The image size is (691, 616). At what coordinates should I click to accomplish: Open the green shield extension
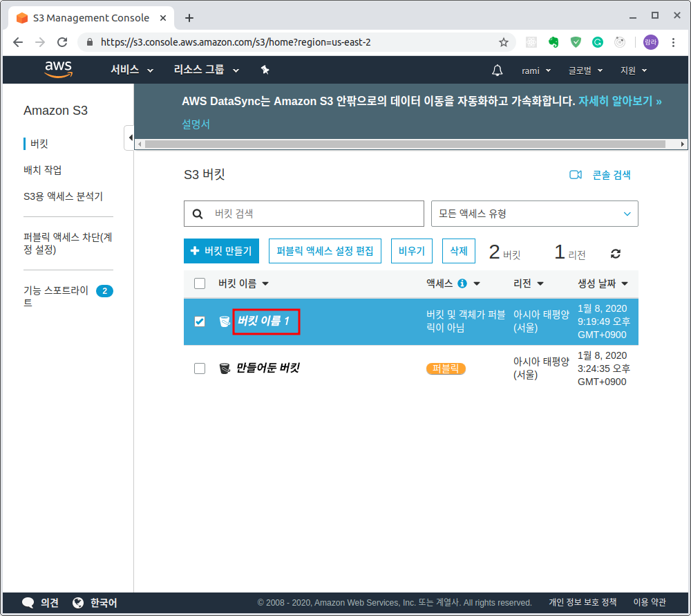click(x=576, y=42)
